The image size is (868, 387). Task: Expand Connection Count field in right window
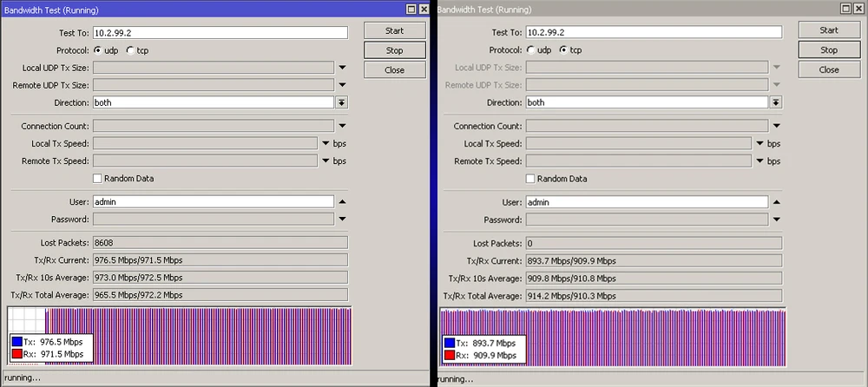pos(775,127)
